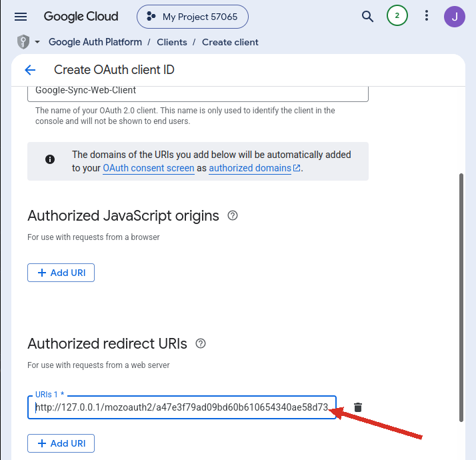Add URI under Authorized redirect URIs
This screenshot has width=476, height=460.
click(x=61, y=443)
